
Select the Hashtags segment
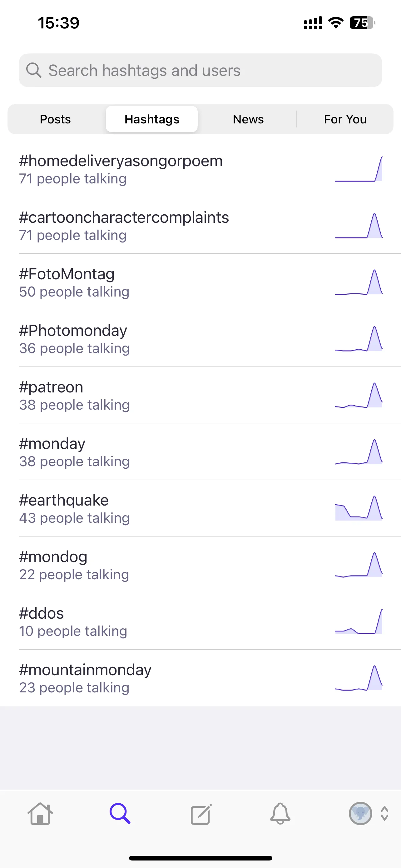(152, 119)
